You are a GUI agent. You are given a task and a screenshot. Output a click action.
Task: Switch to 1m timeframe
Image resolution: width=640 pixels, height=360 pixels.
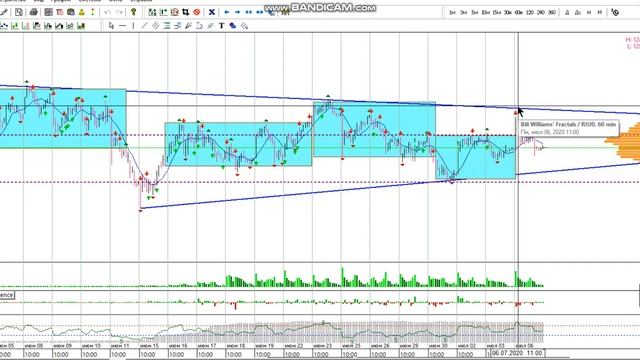[x=452, y=13]
